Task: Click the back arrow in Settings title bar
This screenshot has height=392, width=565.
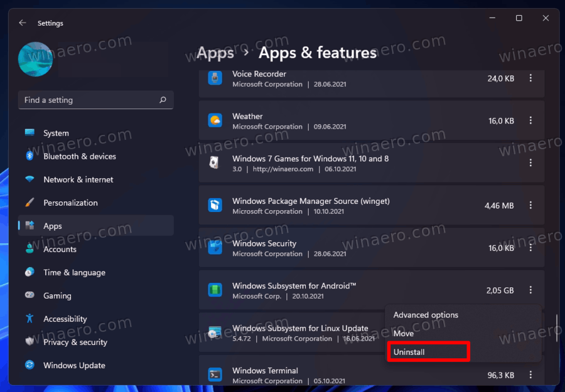Action: point(23,23)
